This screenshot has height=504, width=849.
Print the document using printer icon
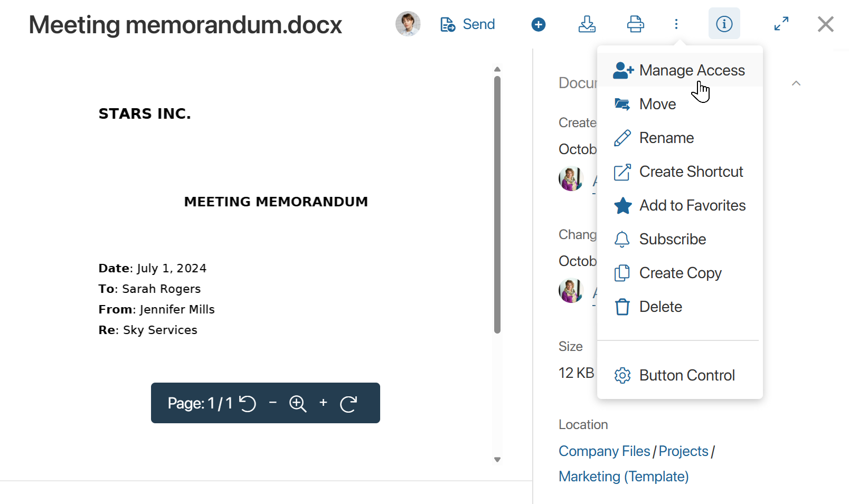tap(635, 24)
